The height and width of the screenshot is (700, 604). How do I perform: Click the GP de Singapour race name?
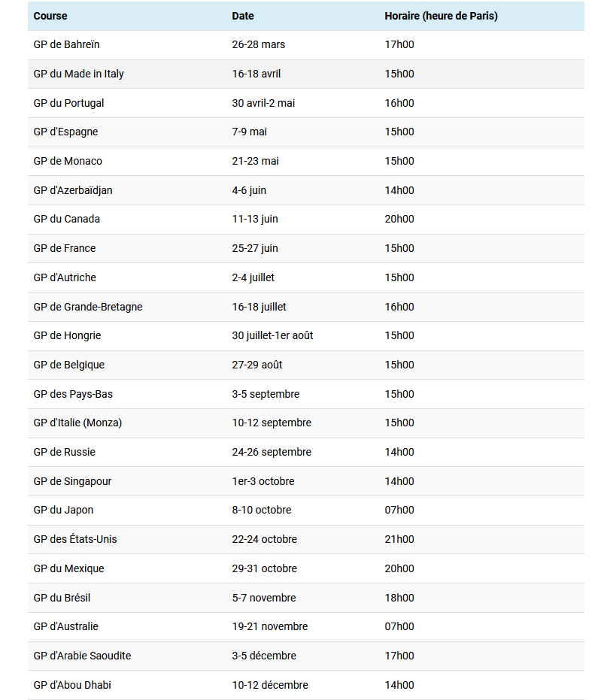[72, 481]
